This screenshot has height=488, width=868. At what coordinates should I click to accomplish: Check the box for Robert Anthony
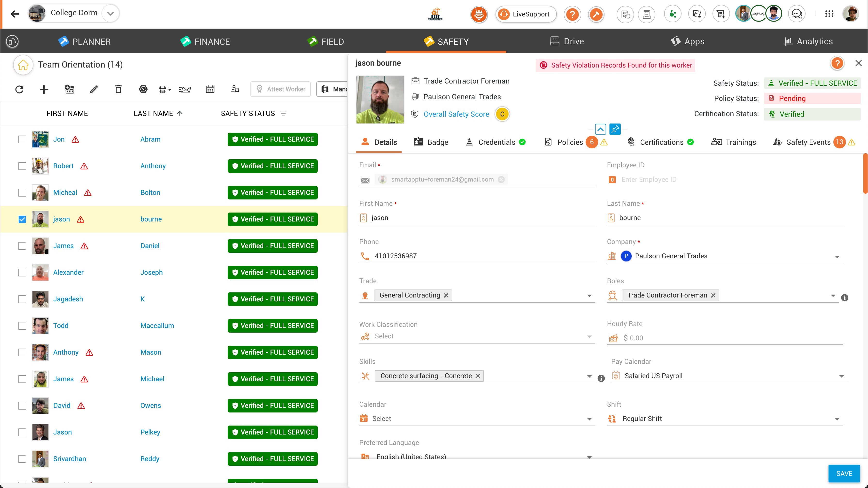pyautogui.click(x=22, y=166)
